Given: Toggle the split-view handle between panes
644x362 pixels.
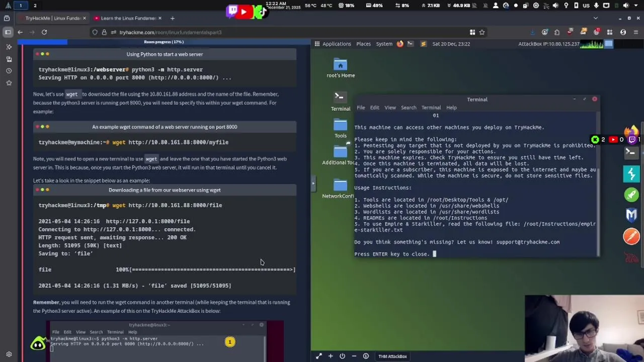Looking at the screenshot, I should [x=313, y=184].
